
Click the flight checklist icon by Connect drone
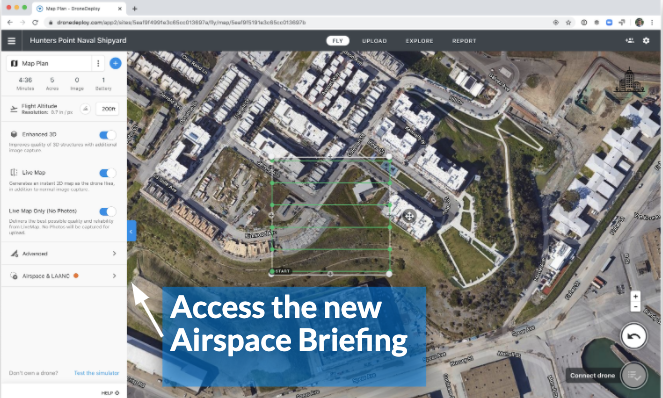coord(633,375)
